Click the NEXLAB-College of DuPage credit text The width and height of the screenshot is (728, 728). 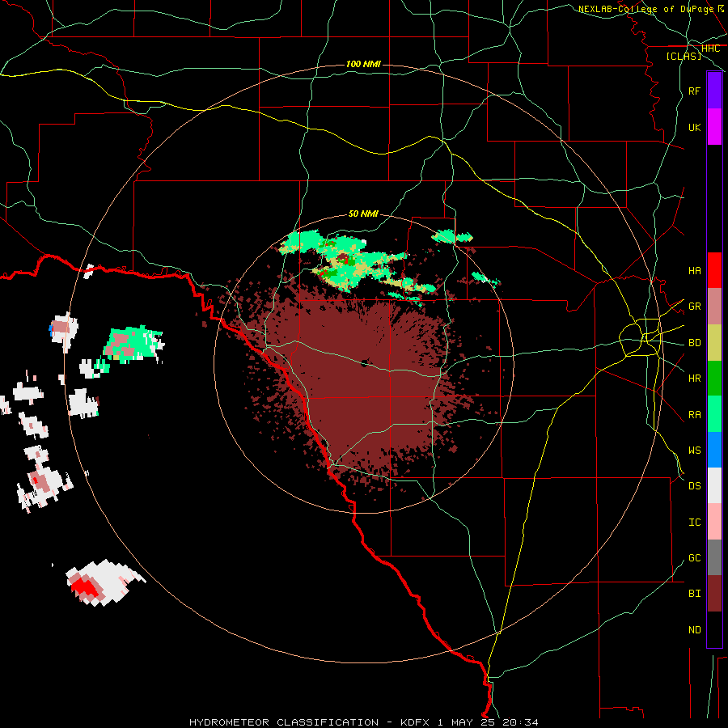pyautogui.click(x=646, y=9)
